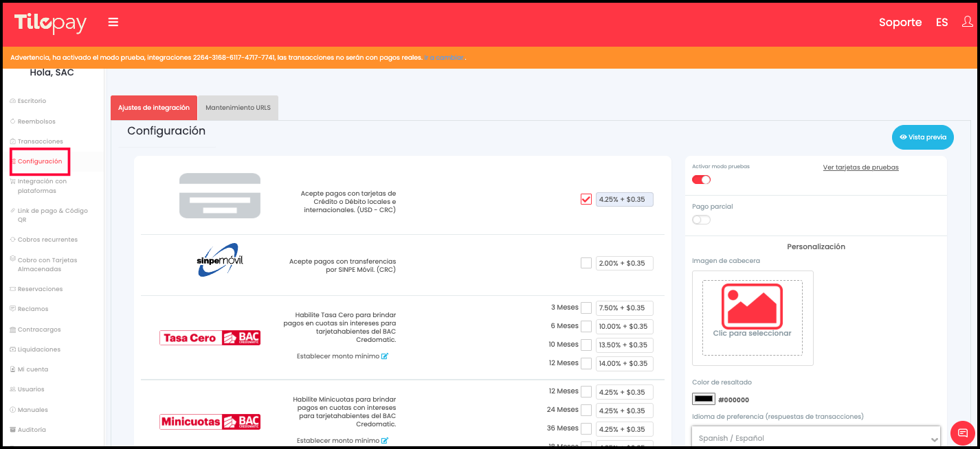
Task: Open Ver tarjetas de pruebas link
Action: (x=860, y=168)
